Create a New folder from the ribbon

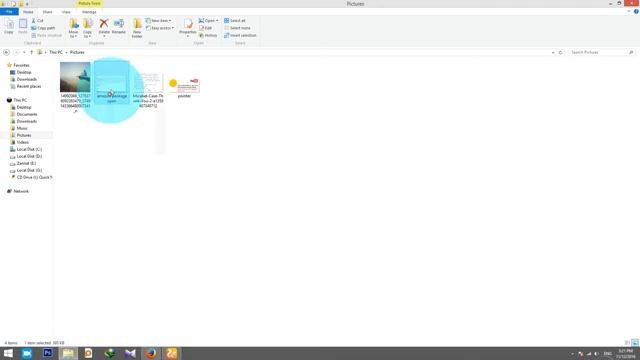[x=137, y=28]
